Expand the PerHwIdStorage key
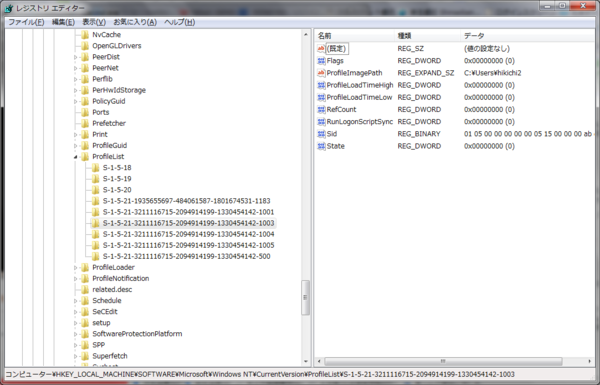Viewport: 600px width, 385px height. tap(75, 91)
